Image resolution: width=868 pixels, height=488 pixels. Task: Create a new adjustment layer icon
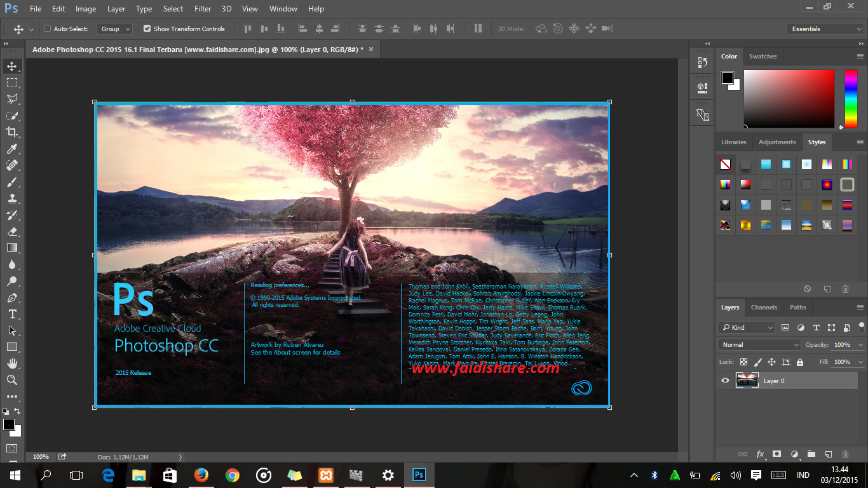point(794,454)
